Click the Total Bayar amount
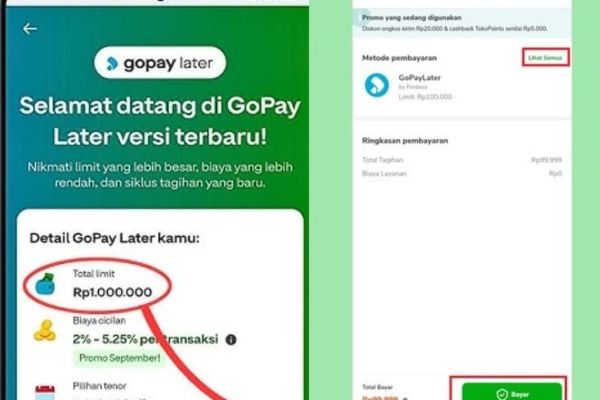Viewport: 600px width, 400px height. point(380,398)
